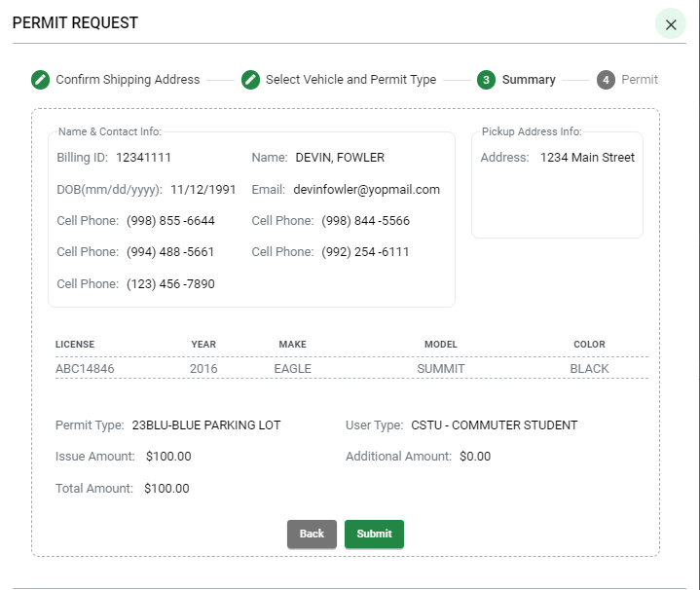Click the LICENSE column header
700x590 pixels.
click(x=75, y=345)
